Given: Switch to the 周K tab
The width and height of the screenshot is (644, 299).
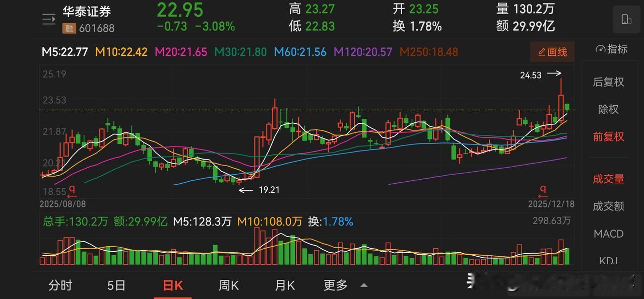Looking at the screenshot, I should (x=228, y=285).
